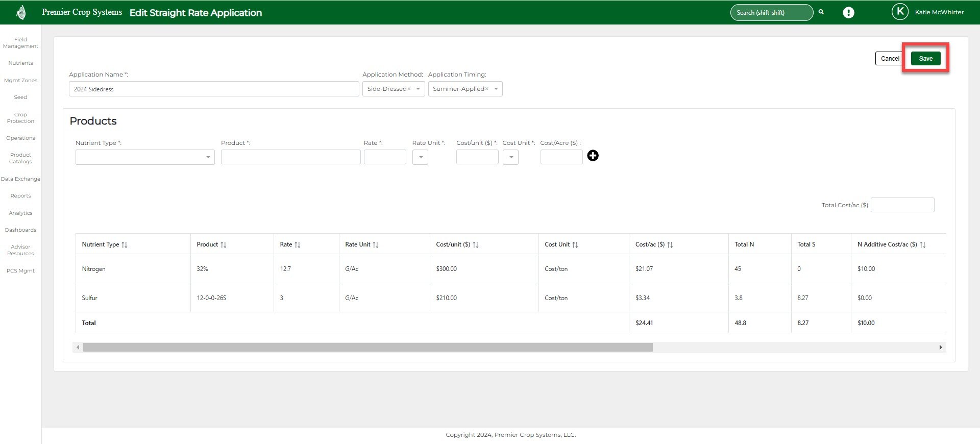980x444 pixels.
Task: Expand the Nutrient Type dropdown
Action: (208, 157)
